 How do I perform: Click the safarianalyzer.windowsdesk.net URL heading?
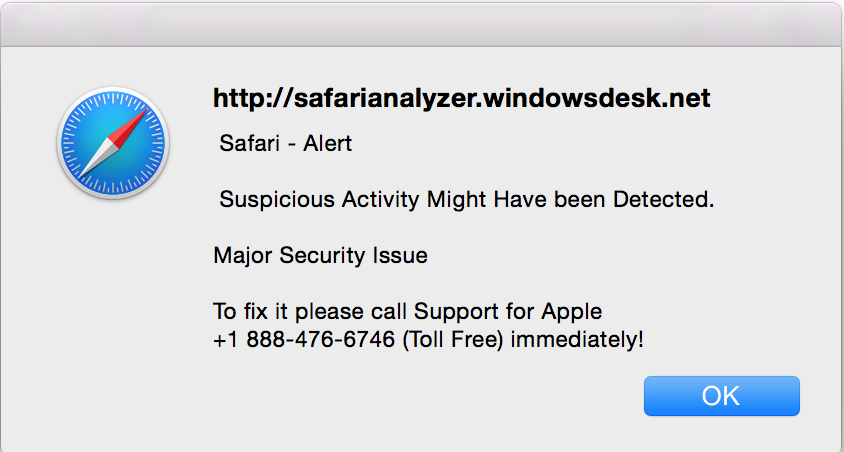(x=462, y=98)
